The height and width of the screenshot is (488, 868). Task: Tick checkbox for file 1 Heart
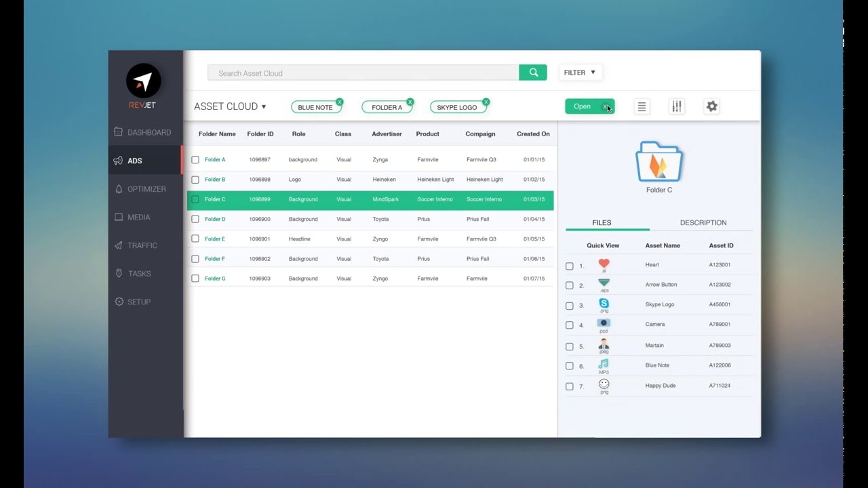click(x=570, y=266)
